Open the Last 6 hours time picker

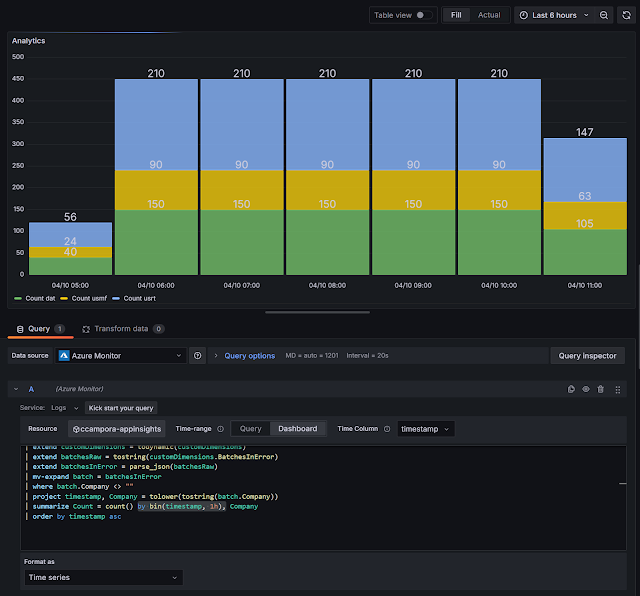[x=554, y=15]
